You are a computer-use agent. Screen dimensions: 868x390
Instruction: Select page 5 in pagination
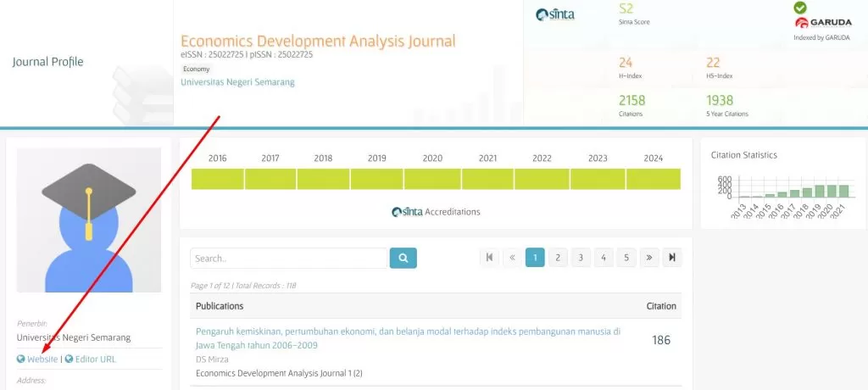click(x=626, y=258)
